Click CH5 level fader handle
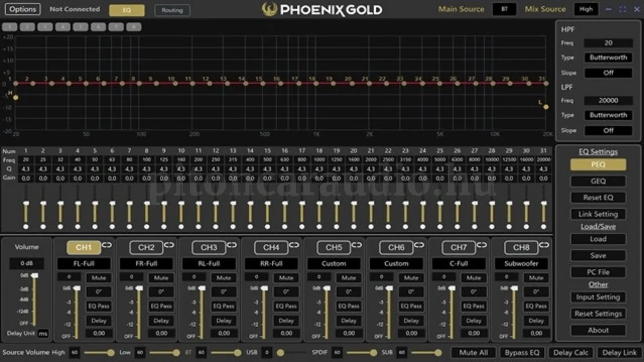The image size is (644, 362). pos(327,288)
